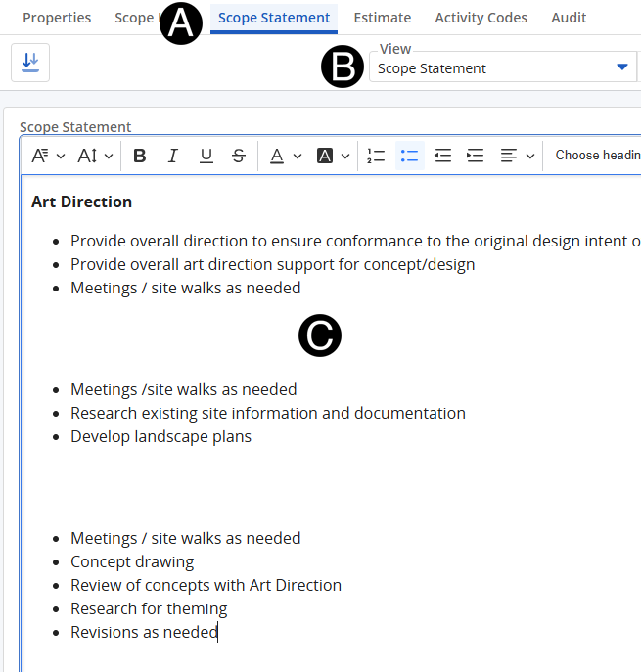Switch to the Properties tab
The width and height of the screenshot is (641, 672).
point(57,18)
